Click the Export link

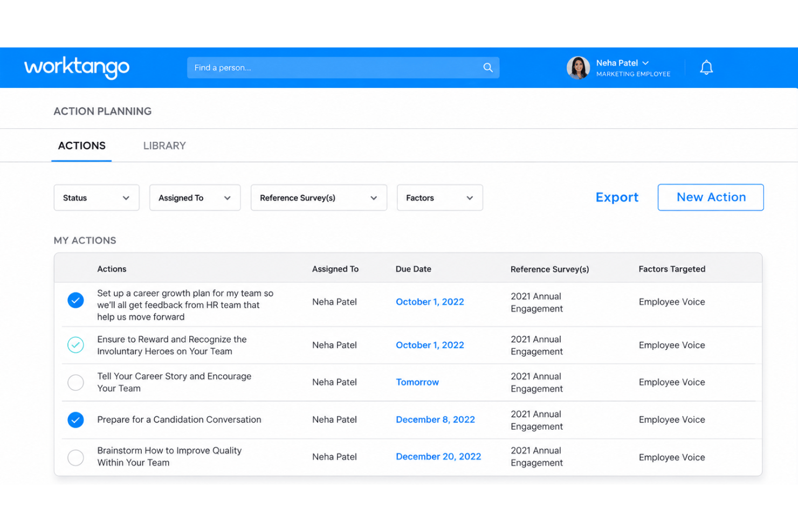tap(617, 197)
